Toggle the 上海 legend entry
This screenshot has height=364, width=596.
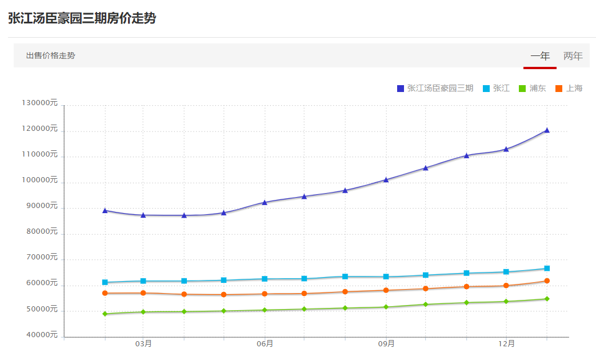(569, 88)
